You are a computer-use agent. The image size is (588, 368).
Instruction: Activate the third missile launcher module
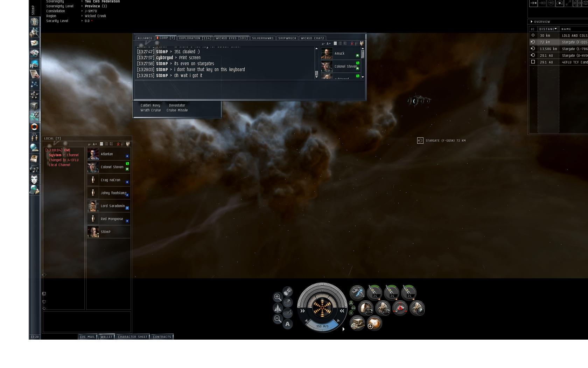coord(409,292)
